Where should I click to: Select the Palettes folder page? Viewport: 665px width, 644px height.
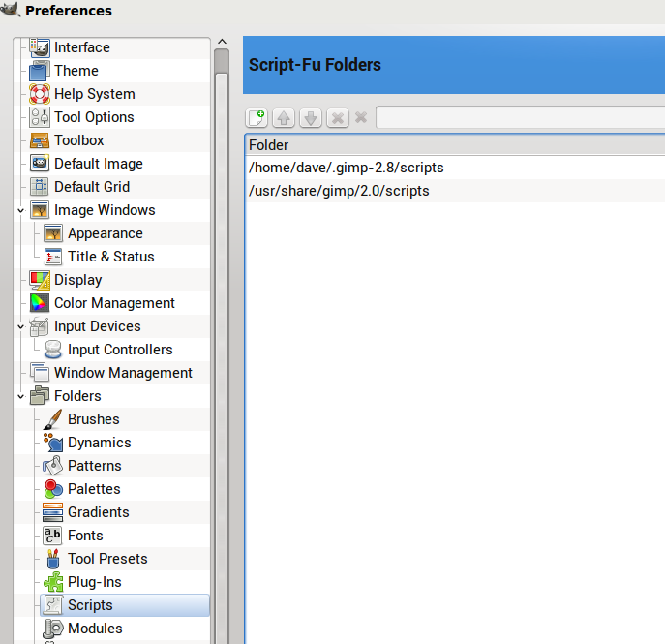(94, 489)
